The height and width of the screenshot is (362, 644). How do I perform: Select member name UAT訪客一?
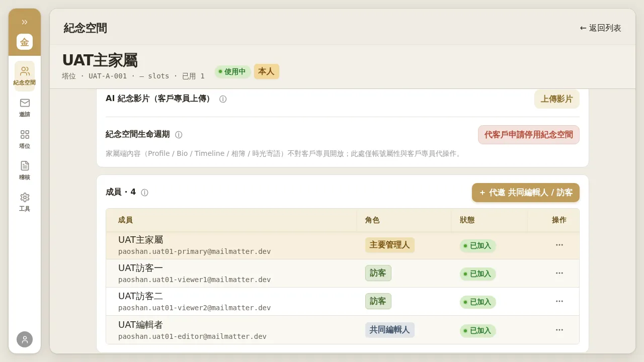(141, 268)
